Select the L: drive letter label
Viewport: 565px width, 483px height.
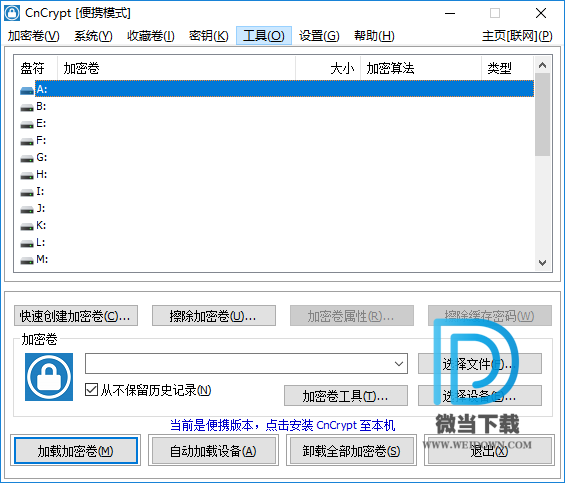click(x=41, y=242)
